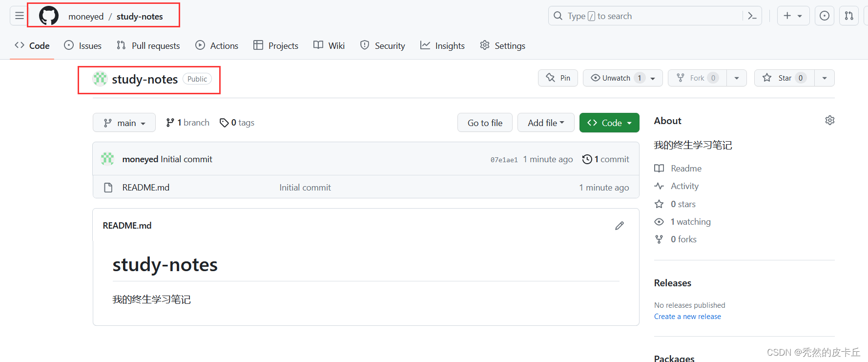Screen dimensions: 868x362
Task: Open Initial commit link in README.md row
Action: pyautogui.click(x=305, y=188)
